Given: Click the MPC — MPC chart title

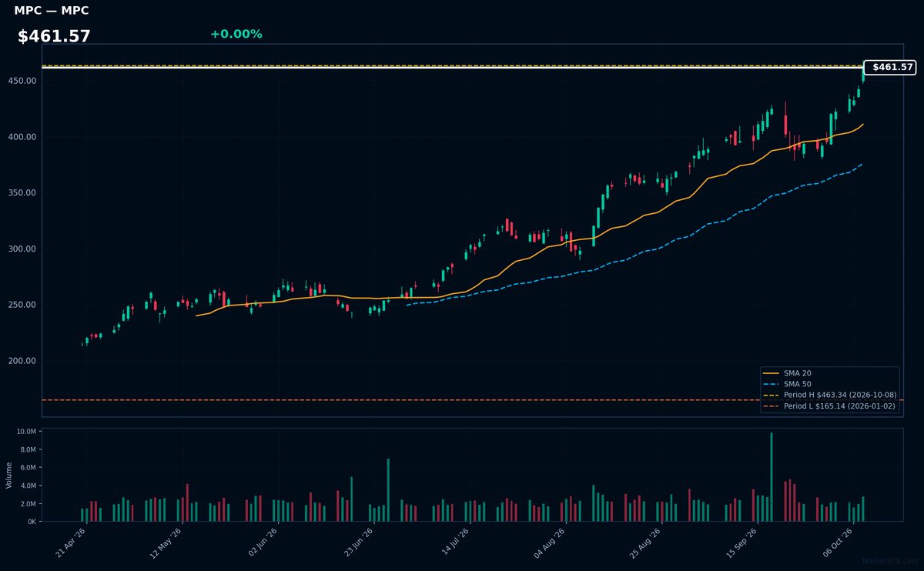Looking at the screenshot, I should pos(52,11).
